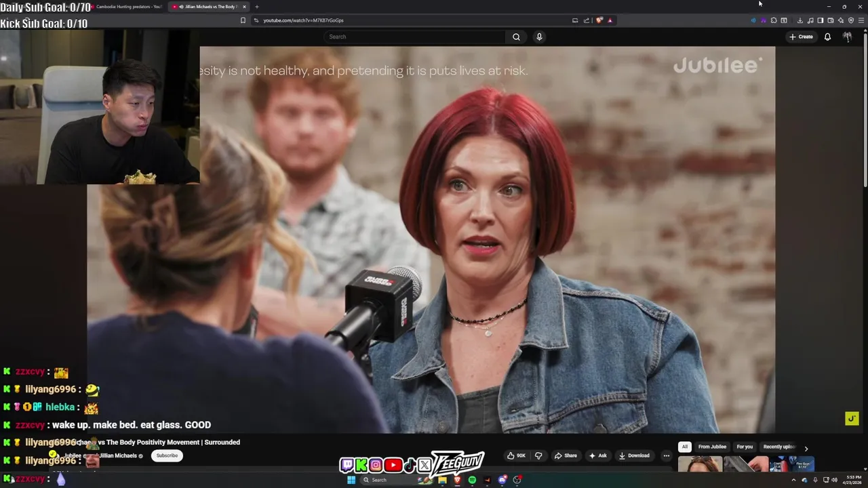Screen dimensions: 868x488
Task: Bookmark this page with the bookmark icon
Action: tap(243, 20)
